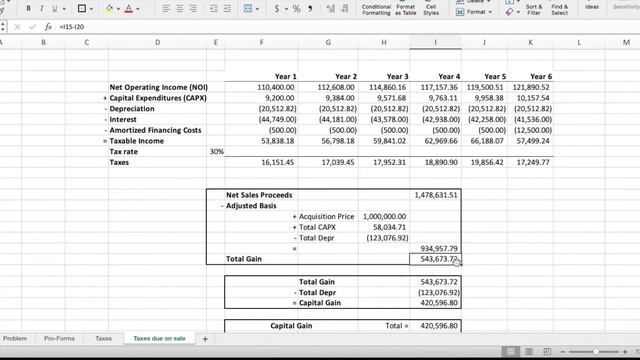
Task: Select Capital Gain 420,596.80 result cell
Action: coord(436,303)
